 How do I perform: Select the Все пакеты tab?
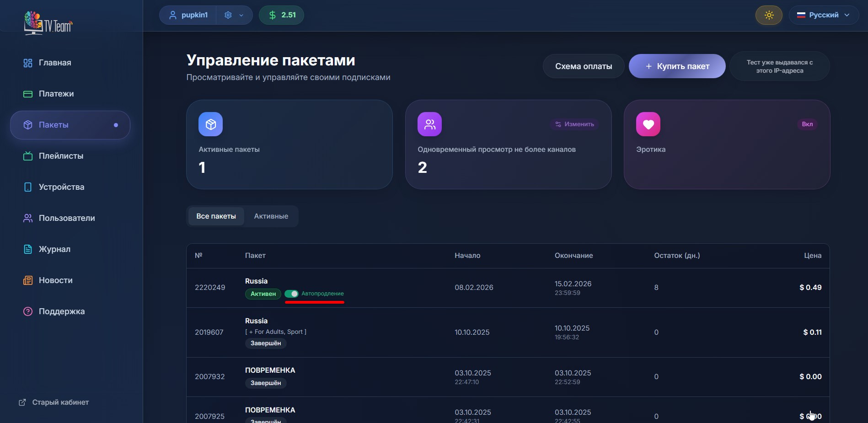[x=216, y=216]
